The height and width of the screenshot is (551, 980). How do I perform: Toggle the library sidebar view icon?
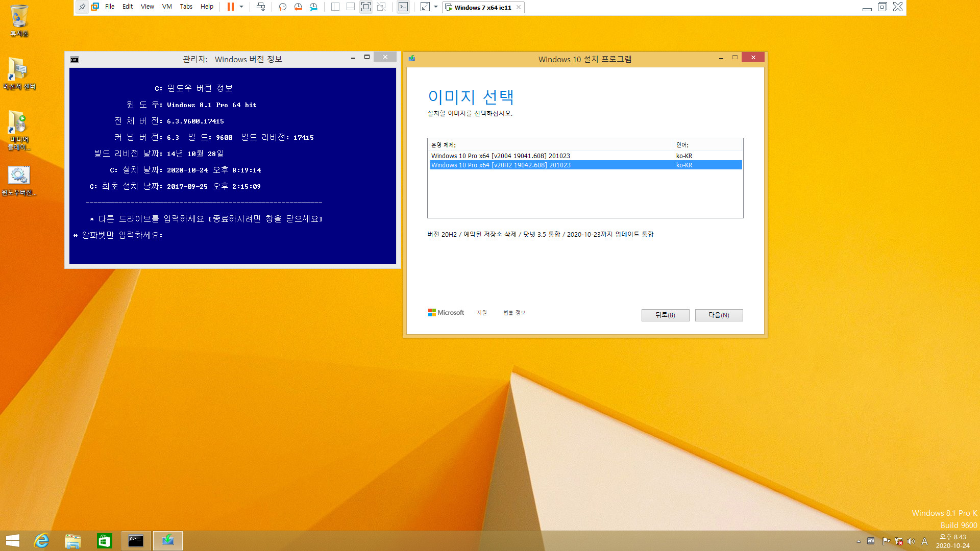pos(335,7)
